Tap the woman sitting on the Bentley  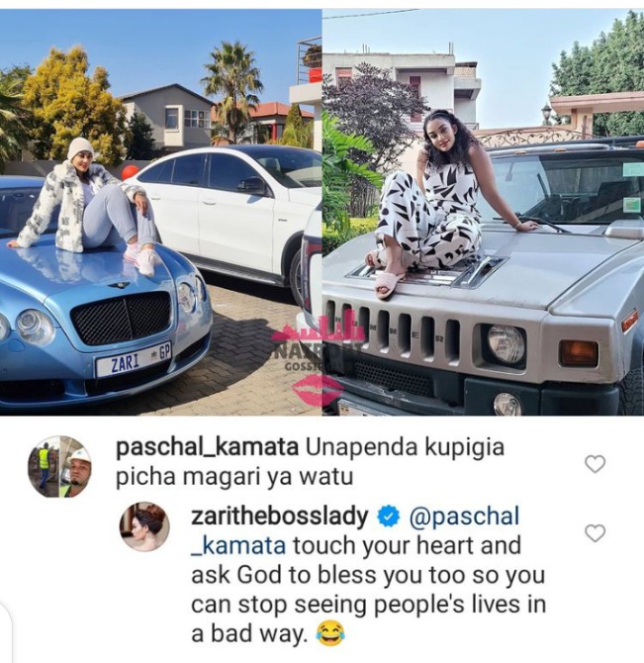(87, 203)
